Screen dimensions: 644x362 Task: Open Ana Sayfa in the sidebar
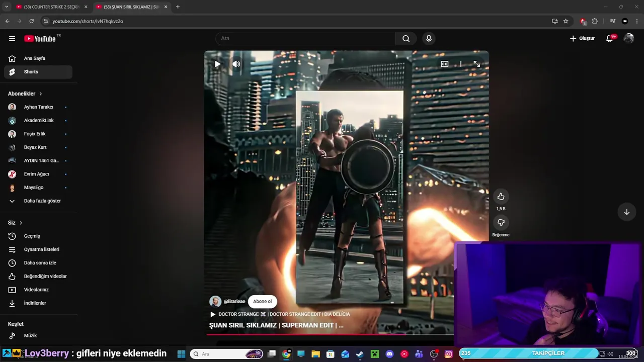38,58
